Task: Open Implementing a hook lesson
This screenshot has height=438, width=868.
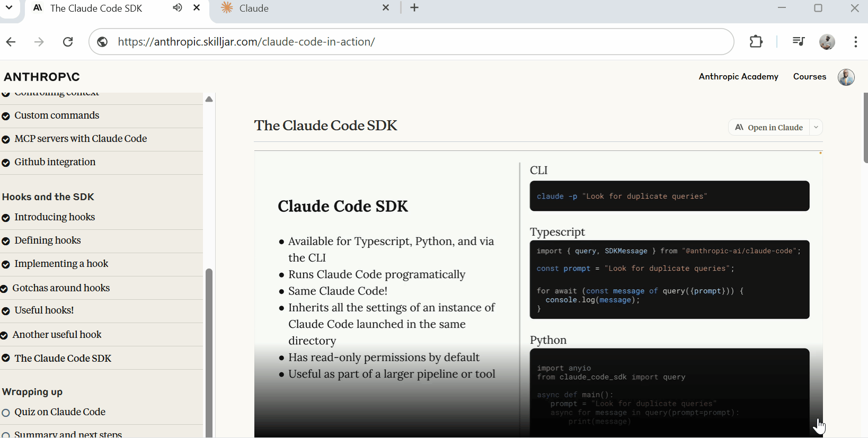Action: 61,264
